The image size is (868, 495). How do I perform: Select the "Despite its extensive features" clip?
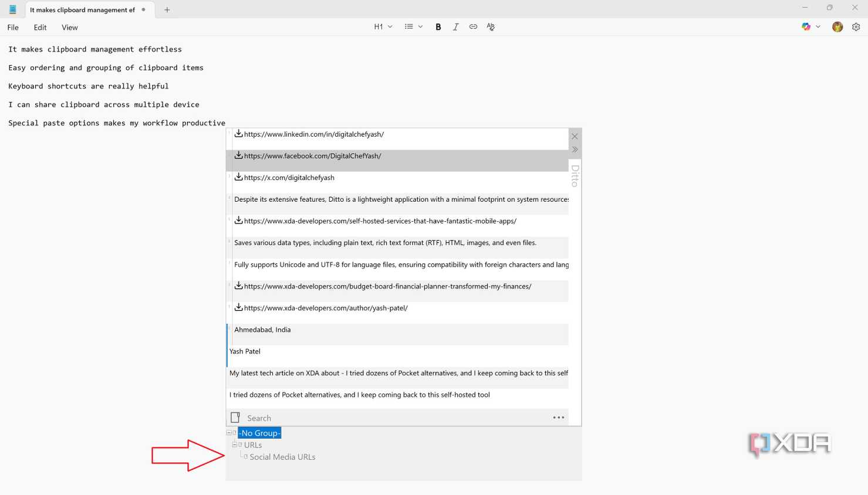(x=397, y=204)
